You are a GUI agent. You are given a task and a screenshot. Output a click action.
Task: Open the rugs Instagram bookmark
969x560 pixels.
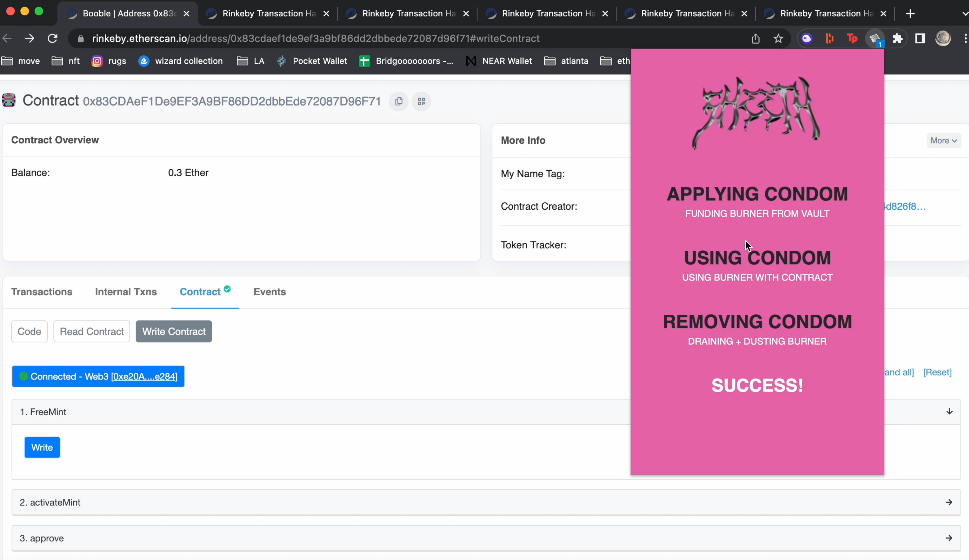tap(109, 61)
